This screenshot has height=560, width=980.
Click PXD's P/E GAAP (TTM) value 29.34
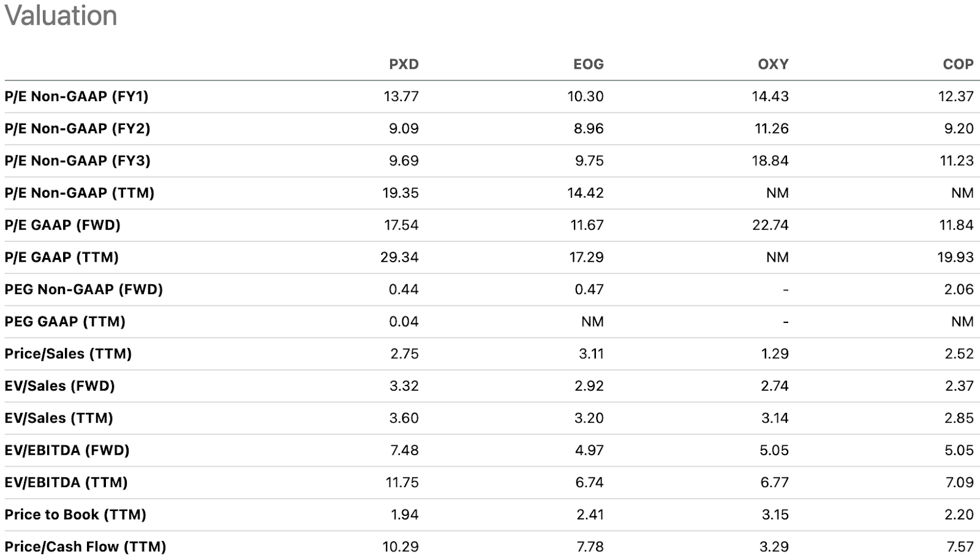click(x=399, y=257)
